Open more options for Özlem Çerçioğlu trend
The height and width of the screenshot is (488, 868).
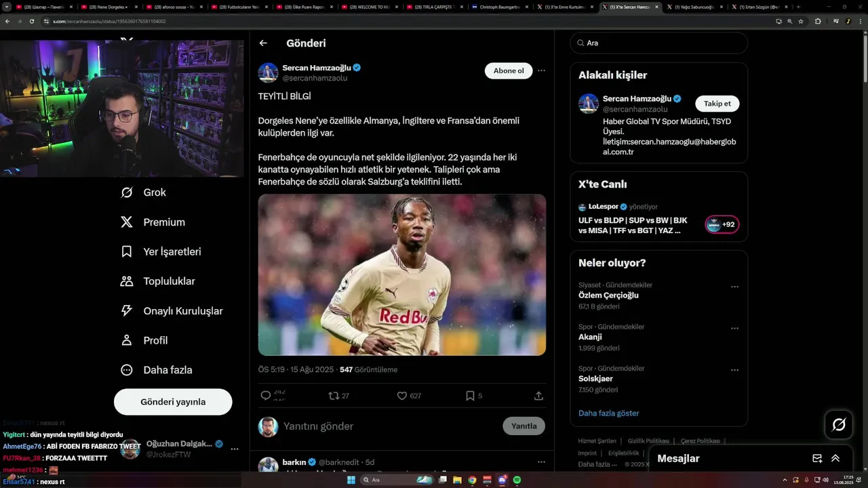[x=734, y=287]
